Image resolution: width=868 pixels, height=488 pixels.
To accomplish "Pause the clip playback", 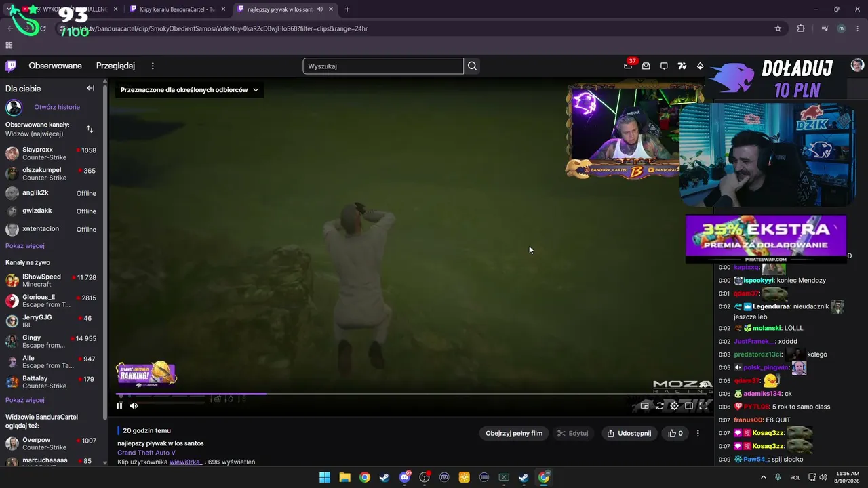I will 119,406.
